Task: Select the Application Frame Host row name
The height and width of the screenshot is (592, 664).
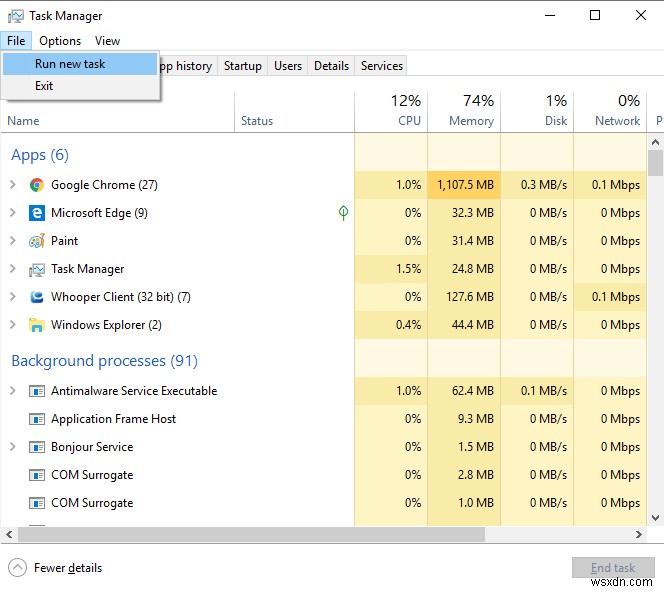Action: (113, 419)
